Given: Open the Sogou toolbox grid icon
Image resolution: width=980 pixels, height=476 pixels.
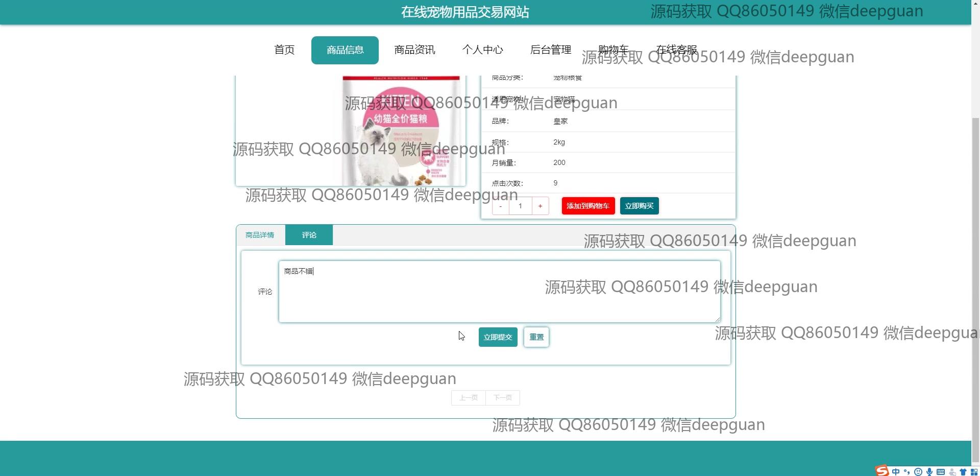Looking at the screenshot, I should (974, 472).
